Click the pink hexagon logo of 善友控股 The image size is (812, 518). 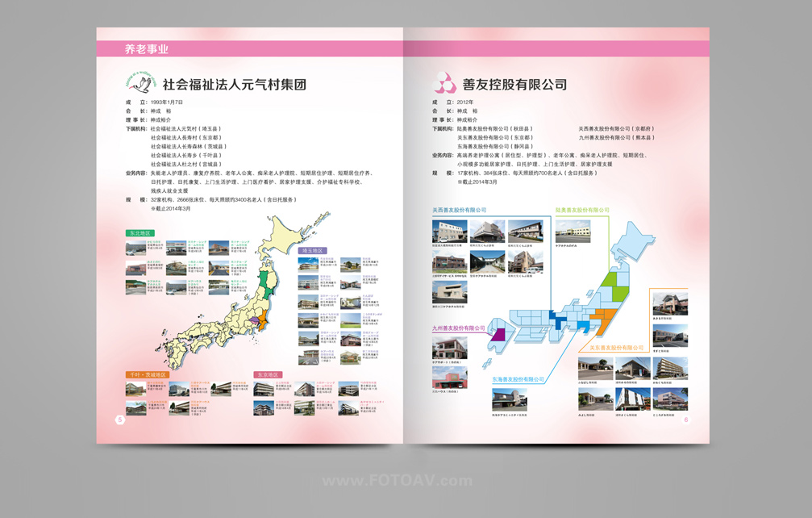point(445,83)
